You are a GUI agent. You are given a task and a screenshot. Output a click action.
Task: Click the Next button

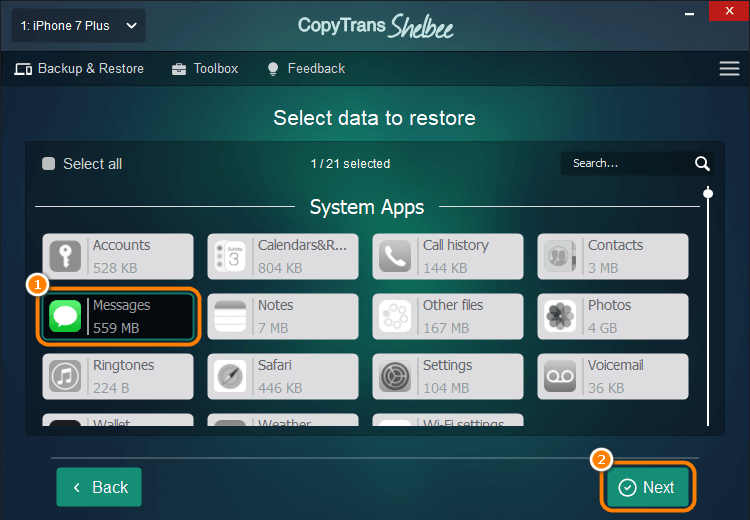point(648,487)
